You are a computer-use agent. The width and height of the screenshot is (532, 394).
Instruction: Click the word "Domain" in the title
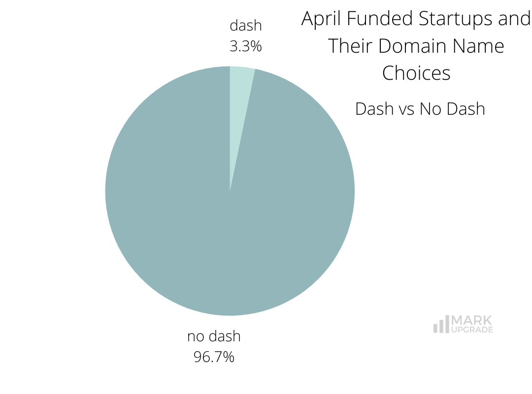point(411,46)
